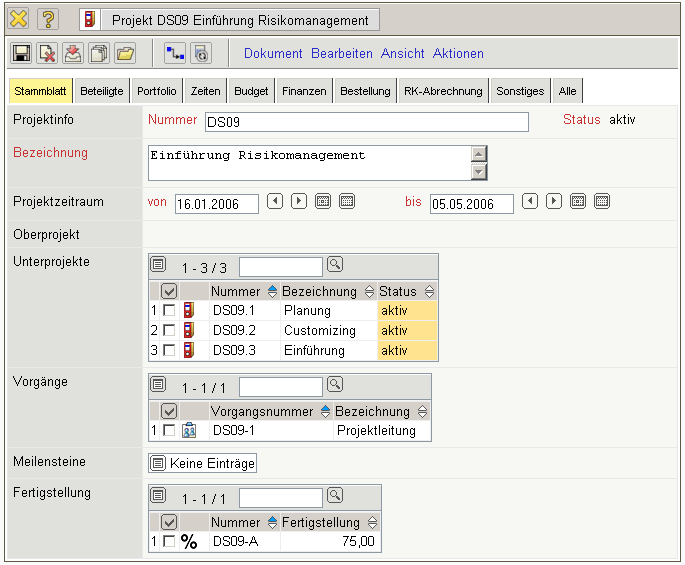Image resolution: width=685 pixels, height=565 pixels.
Task: Open the Bearbeiten menu
Action: pos(341,54)
